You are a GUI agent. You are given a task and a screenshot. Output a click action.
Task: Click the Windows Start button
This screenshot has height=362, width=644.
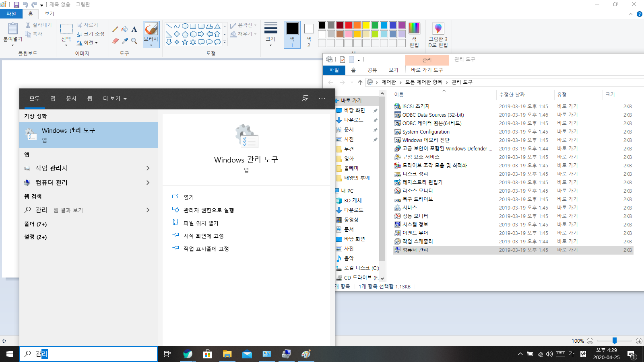click(10, 354)
